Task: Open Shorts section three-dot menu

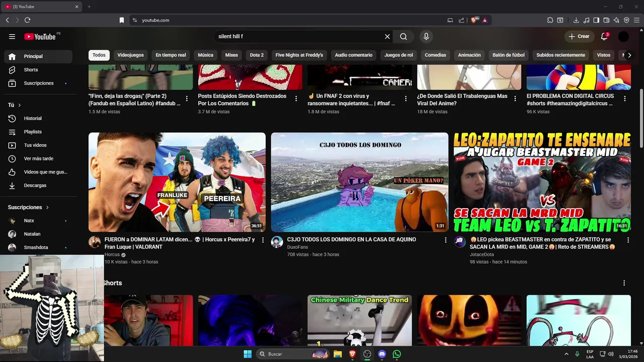Action: (x=624, y=283)
